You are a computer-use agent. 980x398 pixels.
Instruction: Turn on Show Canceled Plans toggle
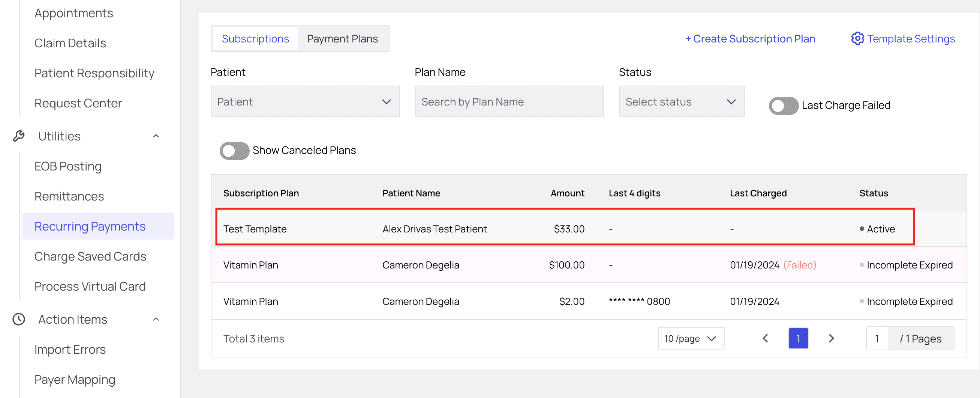coord(234,151)
